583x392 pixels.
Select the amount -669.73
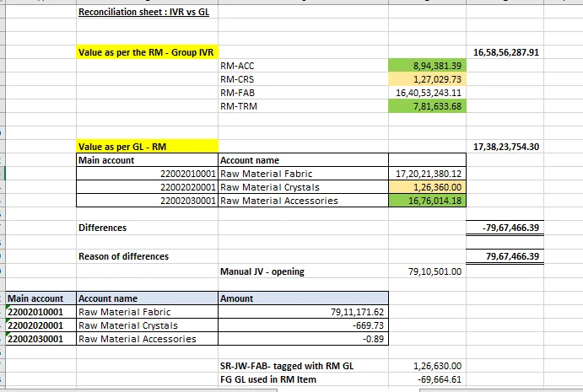tap(303, 325)
